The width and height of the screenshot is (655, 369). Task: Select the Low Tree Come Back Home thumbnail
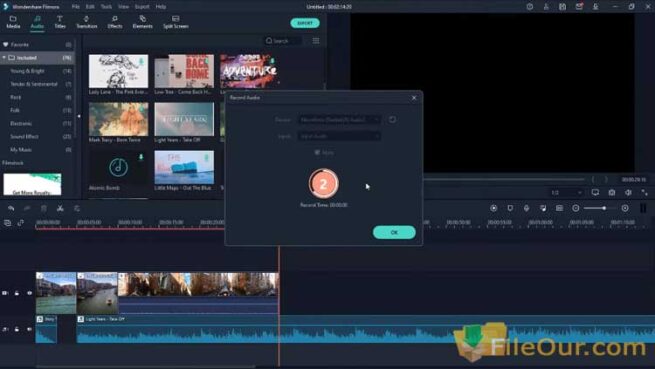(x=184, y=71)
